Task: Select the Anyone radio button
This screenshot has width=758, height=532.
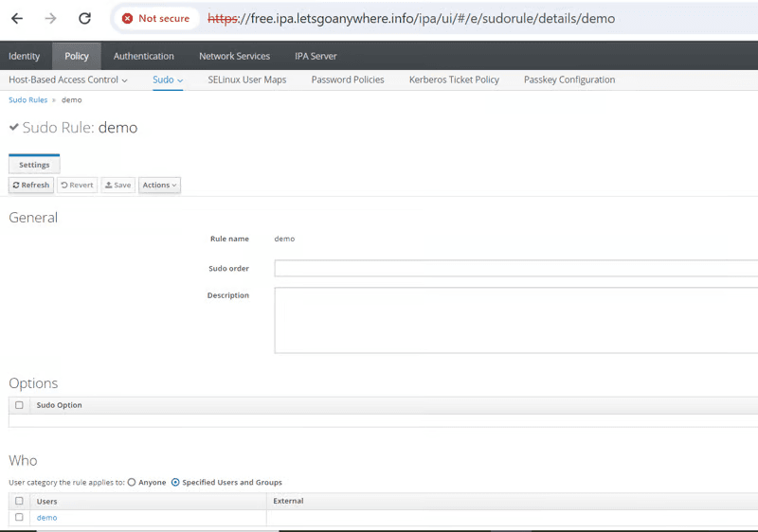Action: pos(132,483)
